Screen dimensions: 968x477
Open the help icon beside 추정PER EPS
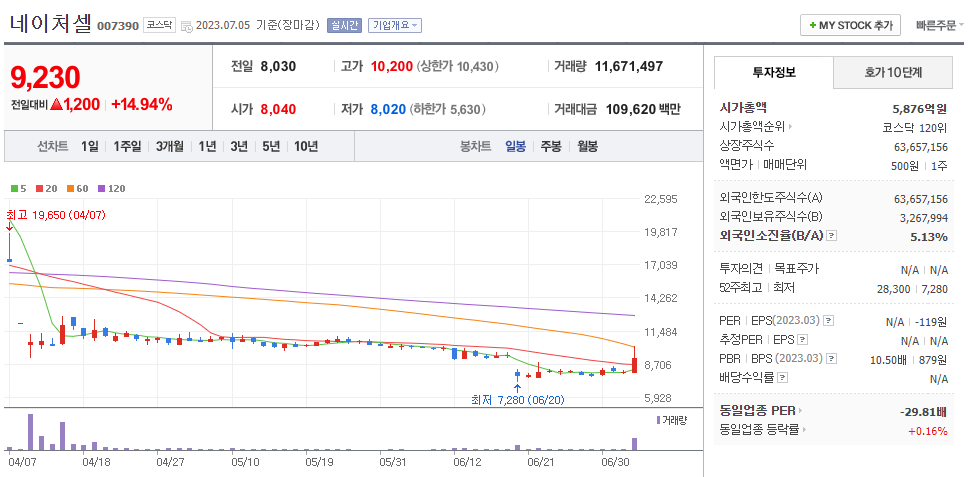tap(802, 339)
